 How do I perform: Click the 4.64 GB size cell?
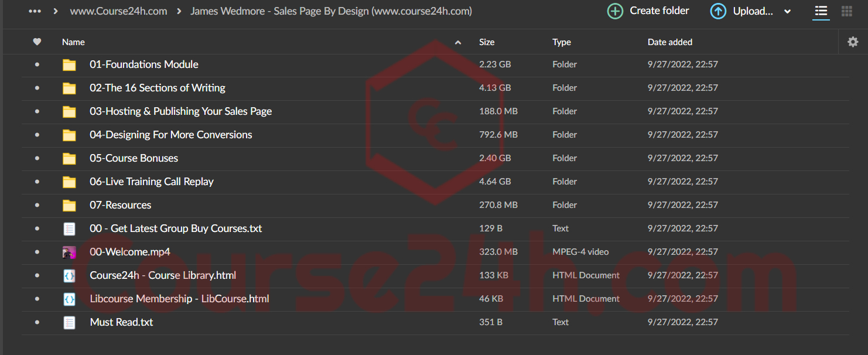coord(495,182)
